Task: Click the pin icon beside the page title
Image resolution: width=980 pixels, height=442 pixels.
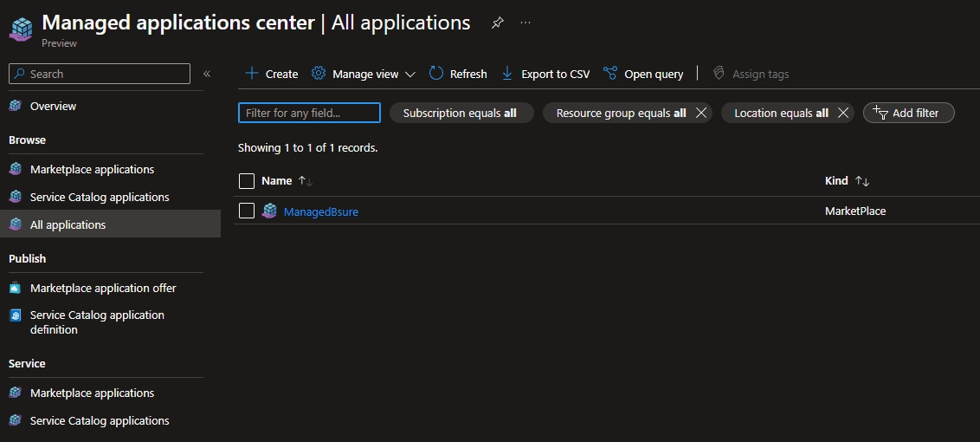Action: (x=497, y=23)
